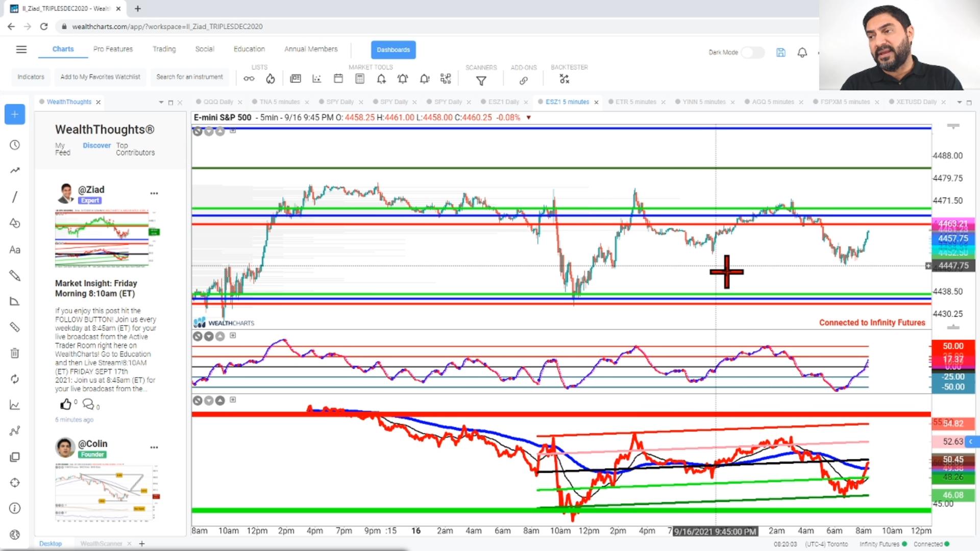Click the crosshair target icon in sidebar
980x551 pixels.
tap(15, 483)
